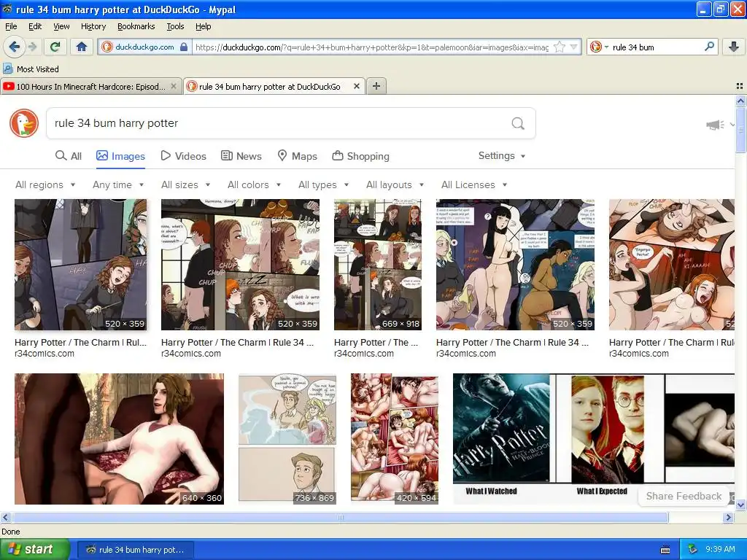The width and height of the screenshot is (747, 560).
Task: Select the All results tab
Action: point(69,156)
